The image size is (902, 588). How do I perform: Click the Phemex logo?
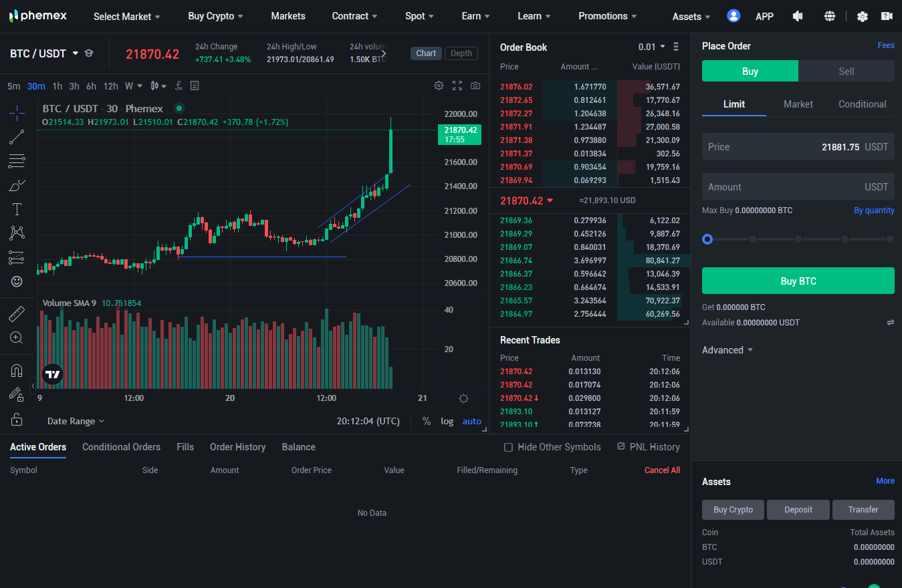[37, 16]
